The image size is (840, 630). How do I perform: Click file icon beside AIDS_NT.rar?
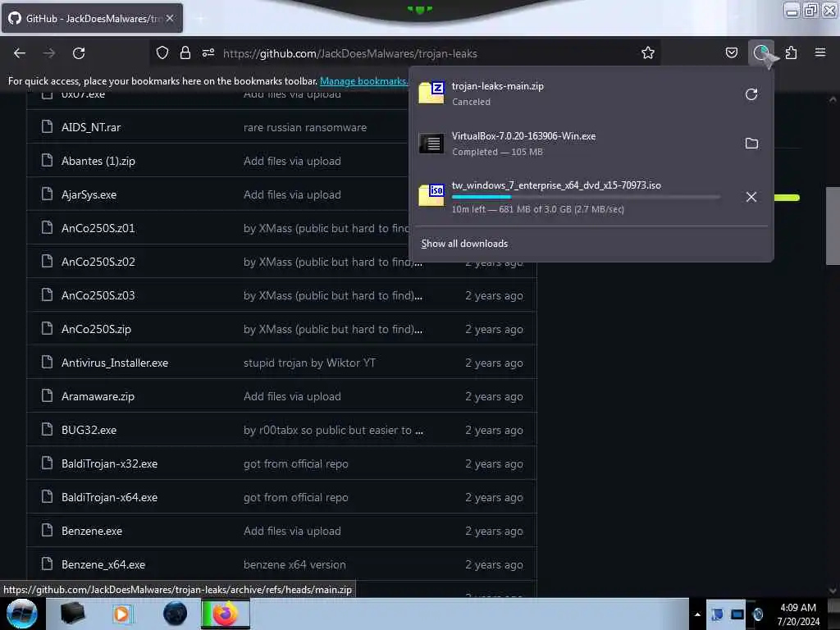(47, 126)
